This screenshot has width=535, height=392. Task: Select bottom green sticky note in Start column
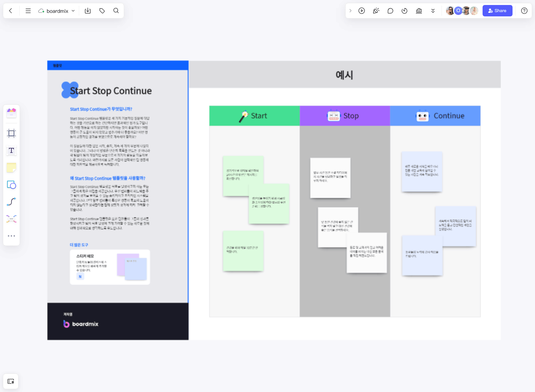(243, 251)
